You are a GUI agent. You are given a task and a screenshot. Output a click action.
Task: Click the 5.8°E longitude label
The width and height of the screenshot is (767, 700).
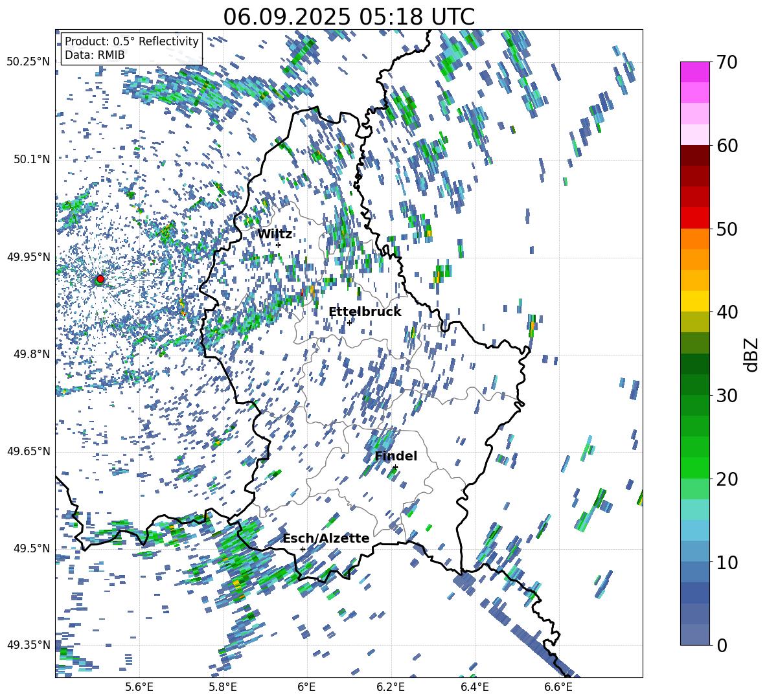click(x=223, y=687)
